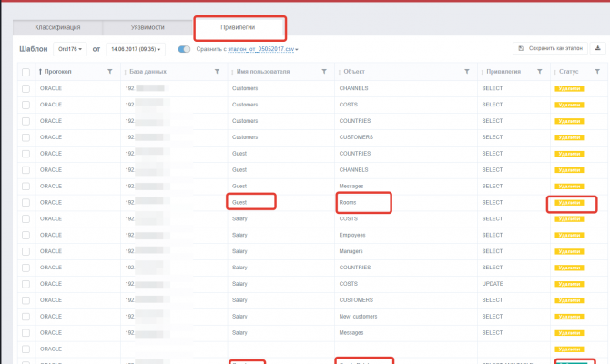The image size is (610, 364).
Task: Check the Customers CUSTOMERS row checkbox
Action: click(x=26, y=137)
